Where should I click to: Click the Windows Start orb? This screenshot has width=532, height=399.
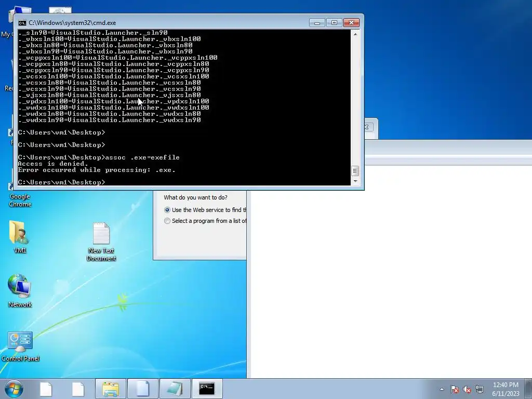pos(14,389)
